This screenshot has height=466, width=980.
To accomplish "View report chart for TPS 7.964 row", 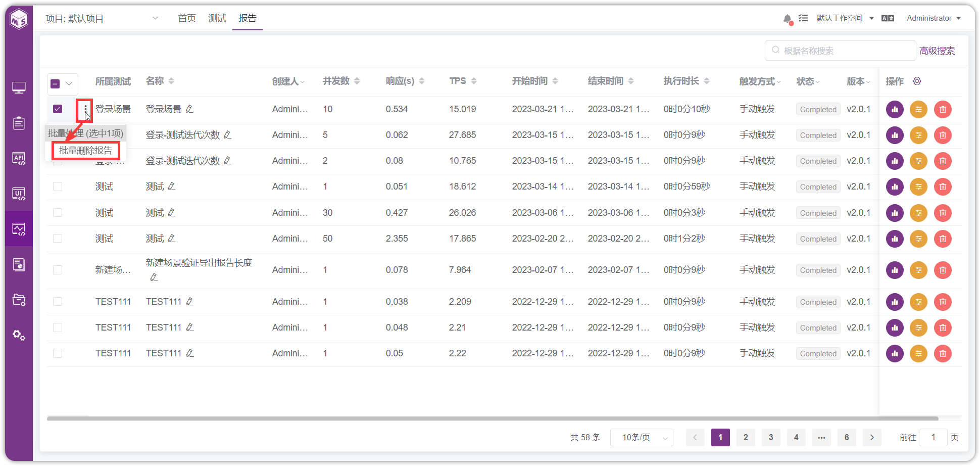I will 895,270.
